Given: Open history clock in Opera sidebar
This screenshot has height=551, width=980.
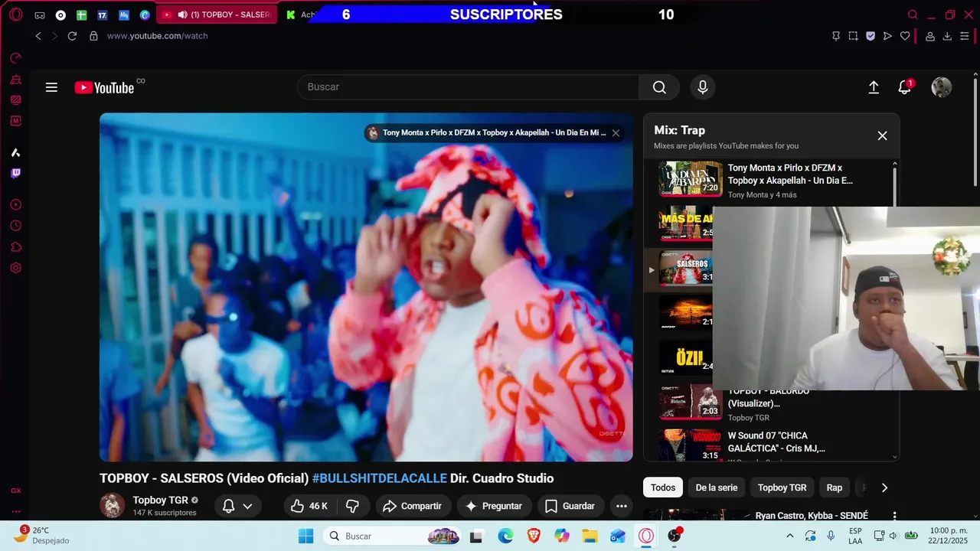Looking at the screenshot, I should pyautogui.click(x=16, y=226).
